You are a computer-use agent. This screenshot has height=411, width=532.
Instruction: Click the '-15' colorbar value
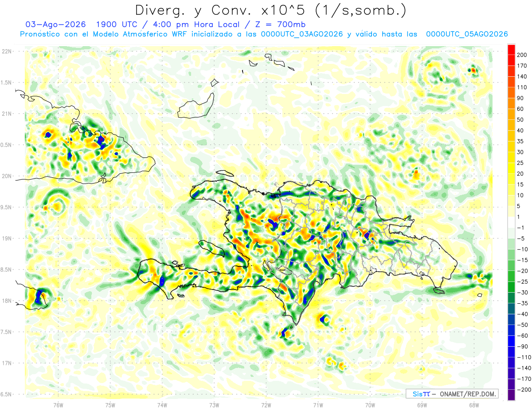click(523, 260)
